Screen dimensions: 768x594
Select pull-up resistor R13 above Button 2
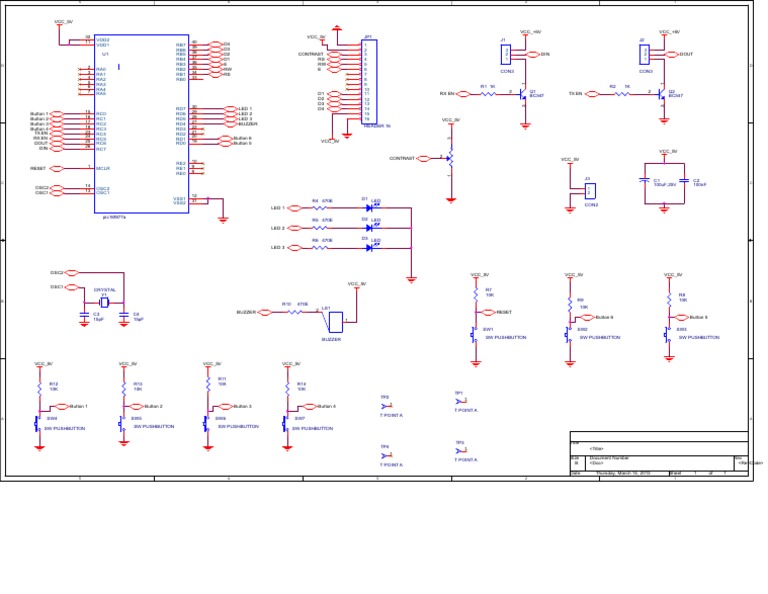124,388
